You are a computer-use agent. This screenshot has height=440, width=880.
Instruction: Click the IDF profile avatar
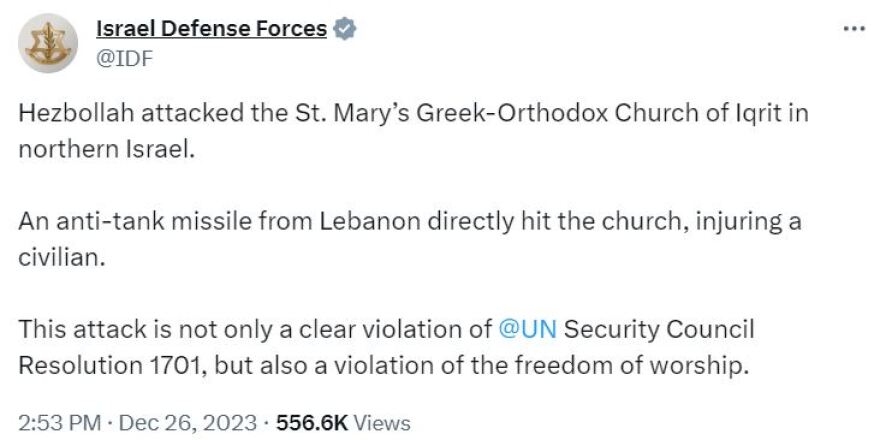(x=47, y=43)
